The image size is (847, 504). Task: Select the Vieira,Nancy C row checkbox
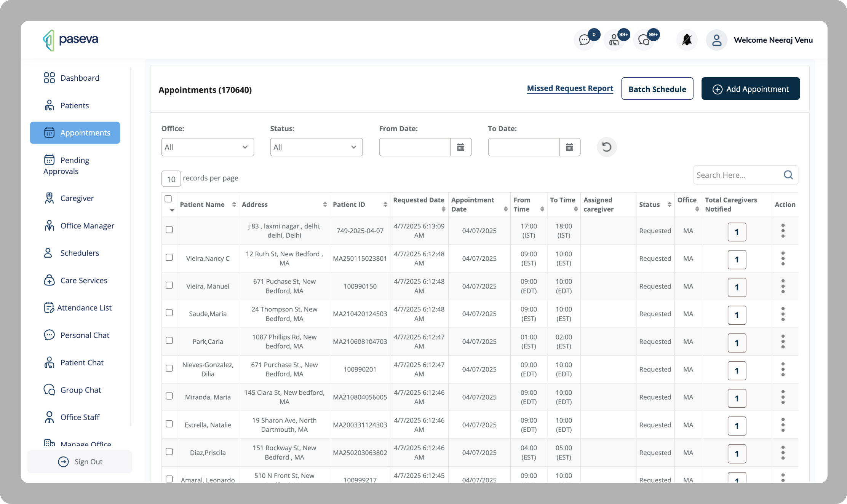pos(169,257)
